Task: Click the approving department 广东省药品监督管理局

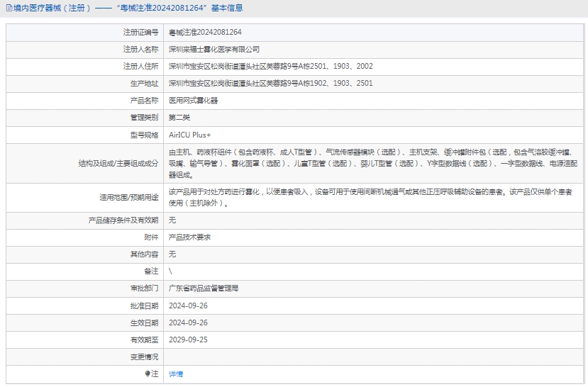Action: [204, 288]
